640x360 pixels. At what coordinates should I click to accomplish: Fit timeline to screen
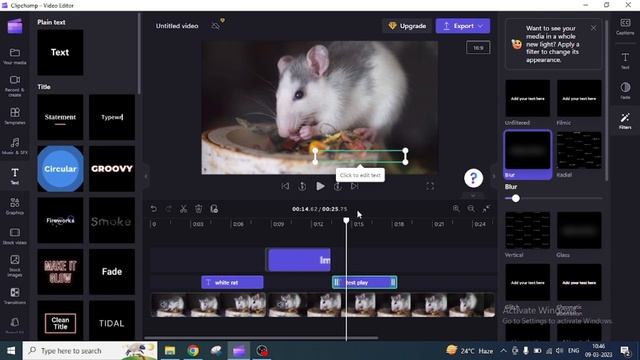486,209
